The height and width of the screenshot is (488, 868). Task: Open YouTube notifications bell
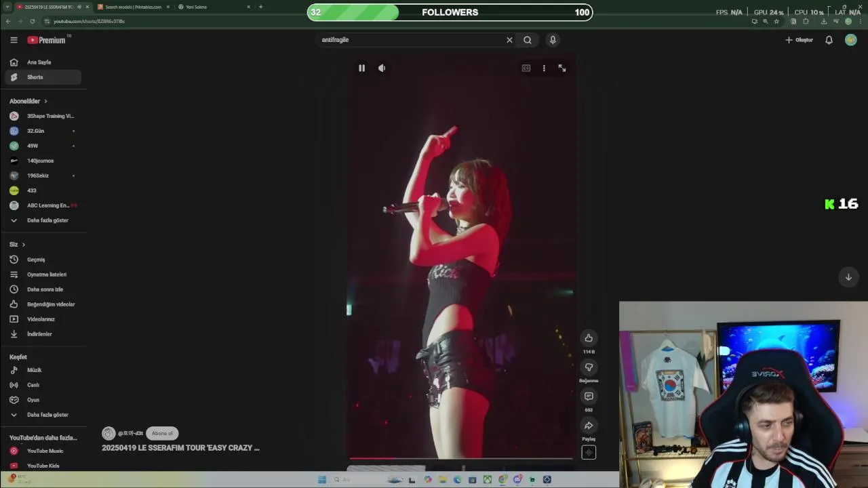[x=829, y=40]
